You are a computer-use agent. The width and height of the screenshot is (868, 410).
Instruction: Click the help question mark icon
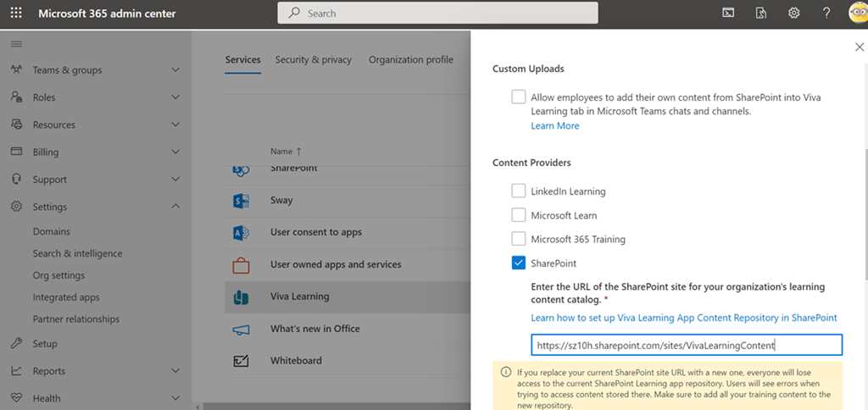coord(826,13)
